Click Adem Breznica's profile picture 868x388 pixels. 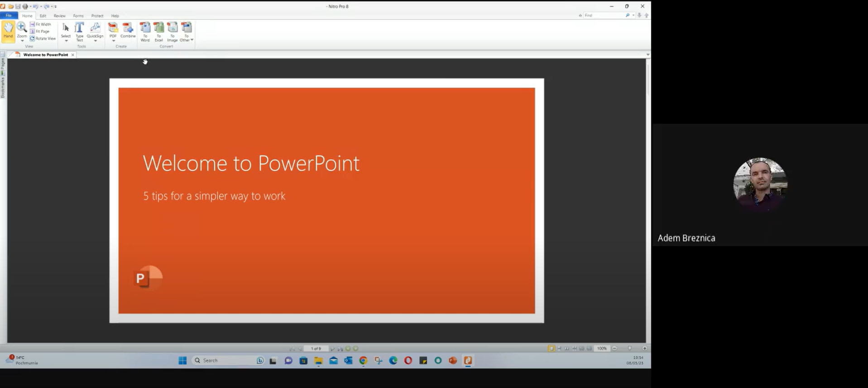tap(760, 184)
